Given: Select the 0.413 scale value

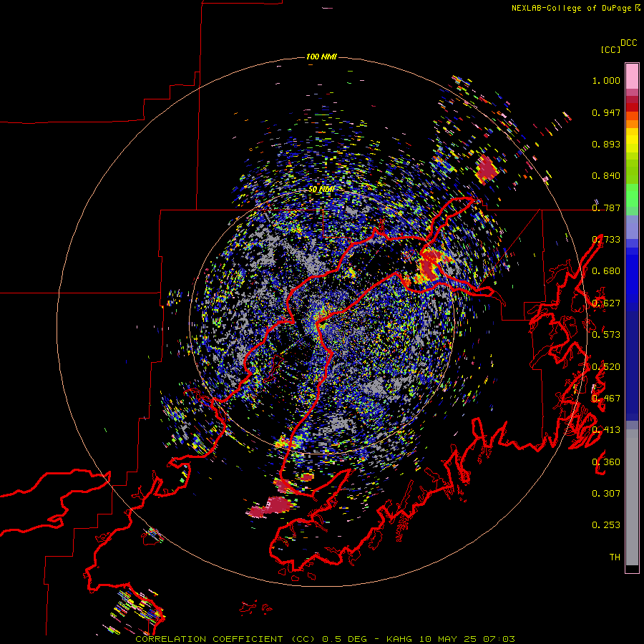Looking at the screenshot, I should [x=606, y=429].
